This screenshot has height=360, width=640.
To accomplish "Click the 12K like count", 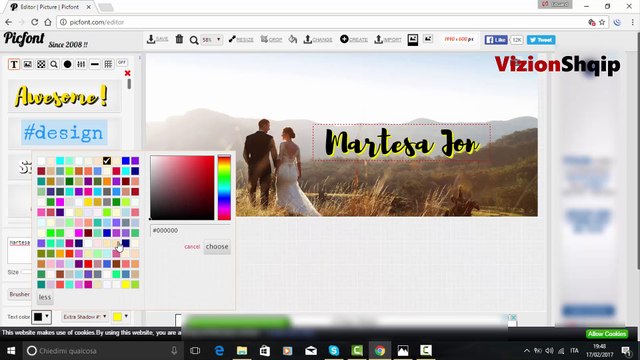I will (516, 40).
